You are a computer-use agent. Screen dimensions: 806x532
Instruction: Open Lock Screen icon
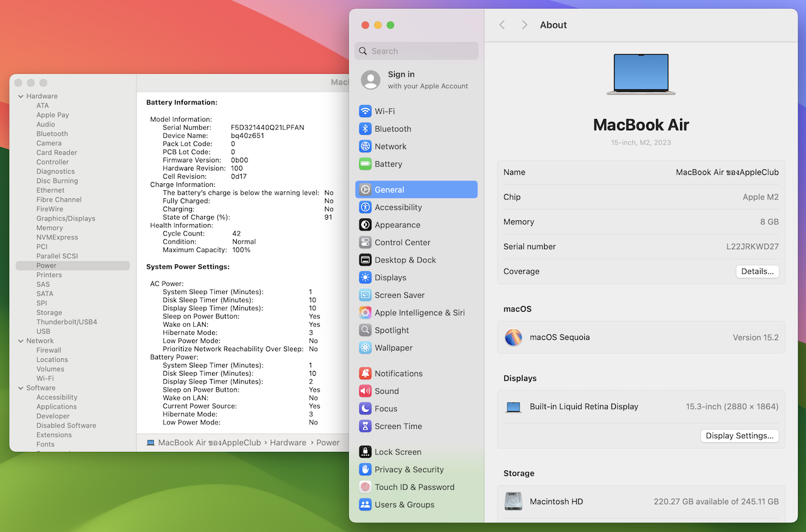(365, 452)
